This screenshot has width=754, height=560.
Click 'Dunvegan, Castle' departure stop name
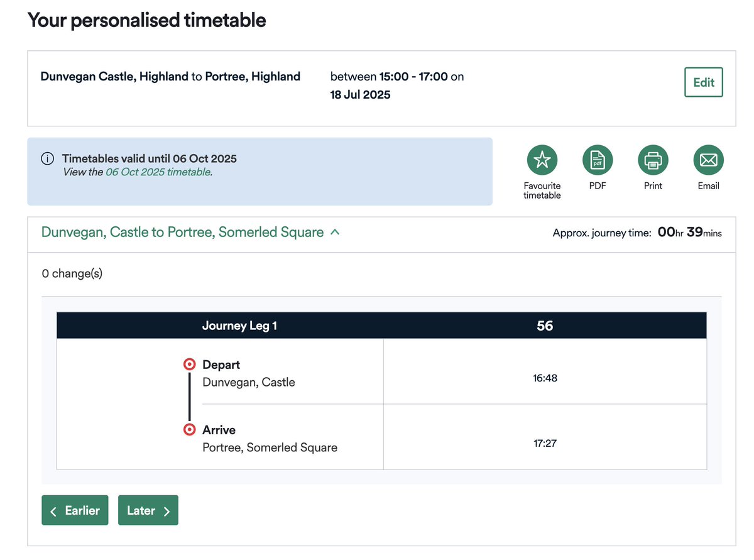pyautogui.click(x=248, y=382)
